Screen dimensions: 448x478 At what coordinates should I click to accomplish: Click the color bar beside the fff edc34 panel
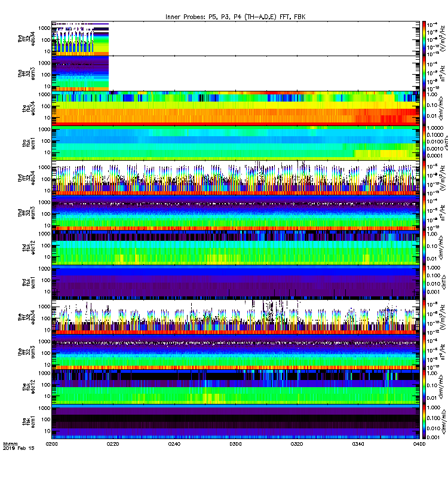tap(424, 317)
